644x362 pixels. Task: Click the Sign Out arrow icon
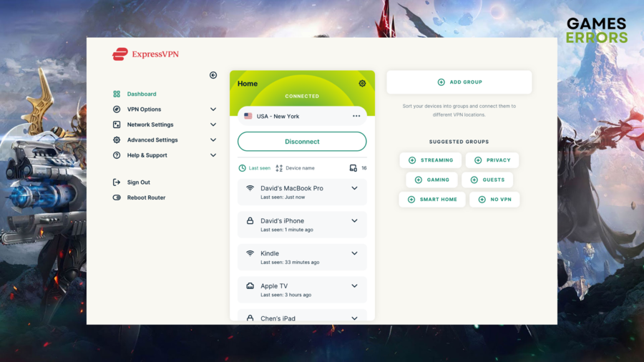pyautogui.click(x=117, y=182)
